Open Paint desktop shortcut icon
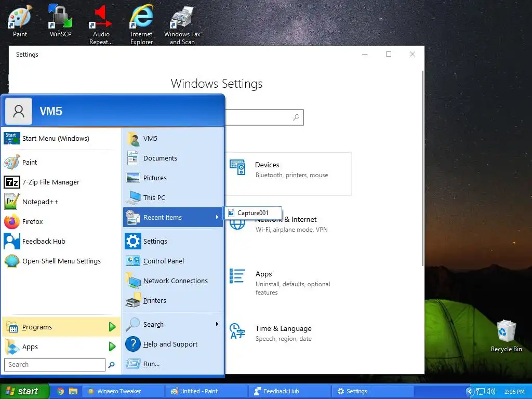The height and width of the screenshot is (399, 532). pyautogui.click(x=20, y=20)
